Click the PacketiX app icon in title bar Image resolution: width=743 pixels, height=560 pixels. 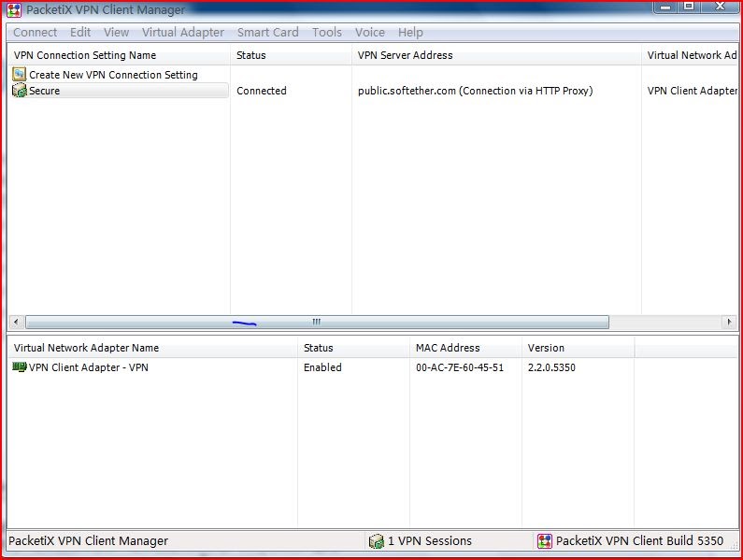coord(14,10)
